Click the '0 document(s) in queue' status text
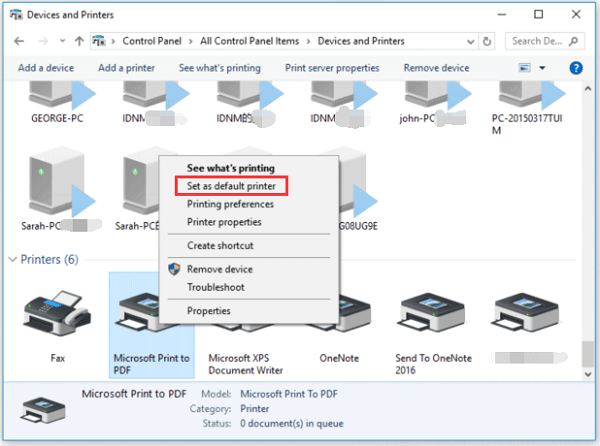The width and height of the screenshot is (600, 446). (292, 423)
